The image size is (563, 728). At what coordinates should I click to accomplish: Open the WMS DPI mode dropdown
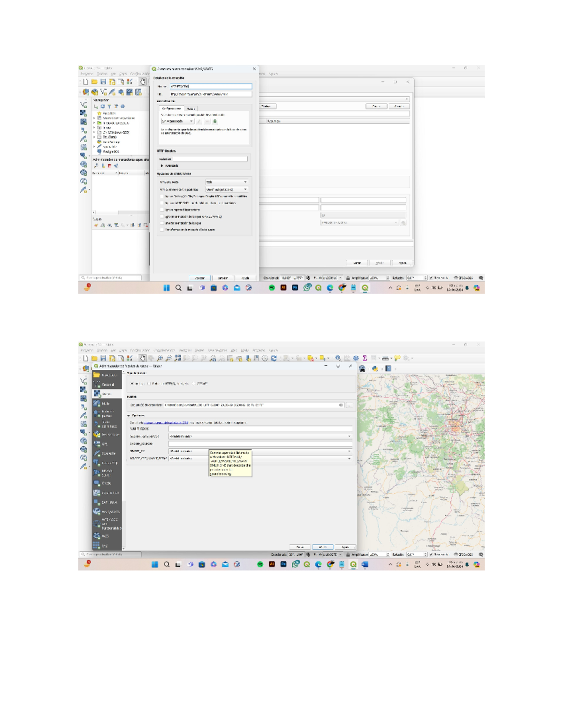pyautogui.click(x=226, y=182)
